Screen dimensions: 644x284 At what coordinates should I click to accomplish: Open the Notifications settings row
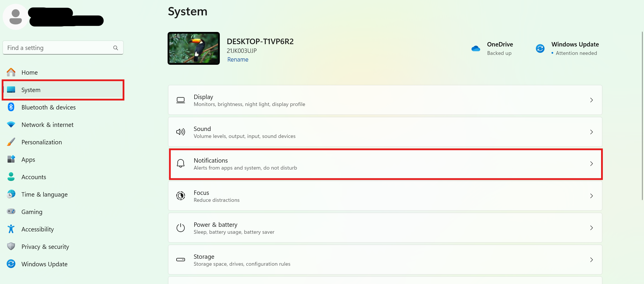click(x=385, y=164)
